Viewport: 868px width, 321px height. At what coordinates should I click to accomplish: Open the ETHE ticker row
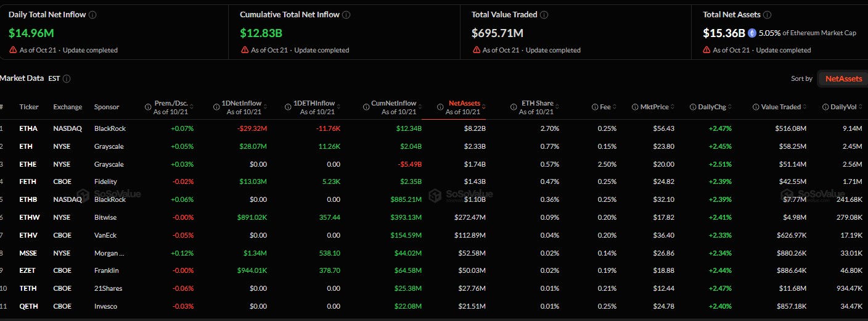(434, 164)
